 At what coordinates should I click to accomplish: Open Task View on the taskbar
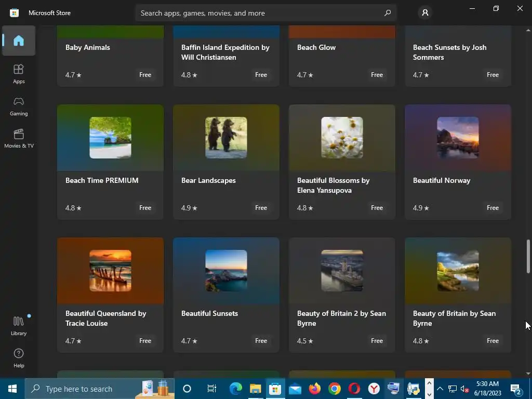pyautogui.click(x=212, y=389)
